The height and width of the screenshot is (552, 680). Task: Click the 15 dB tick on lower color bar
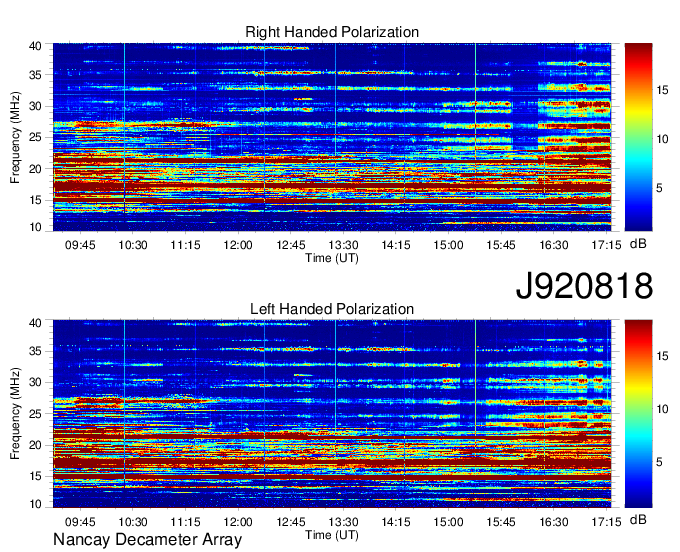point(662,356)
